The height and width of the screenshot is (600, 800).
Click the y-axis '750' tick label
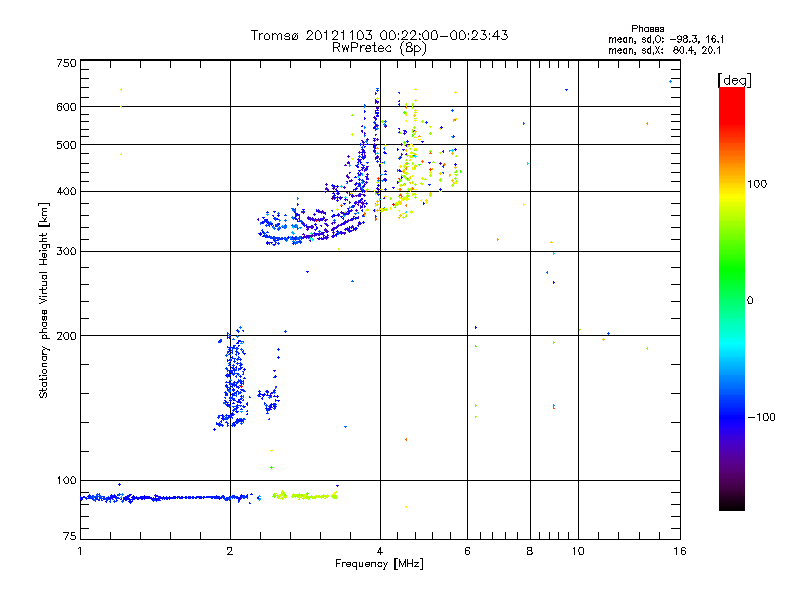tap(66, 63)
